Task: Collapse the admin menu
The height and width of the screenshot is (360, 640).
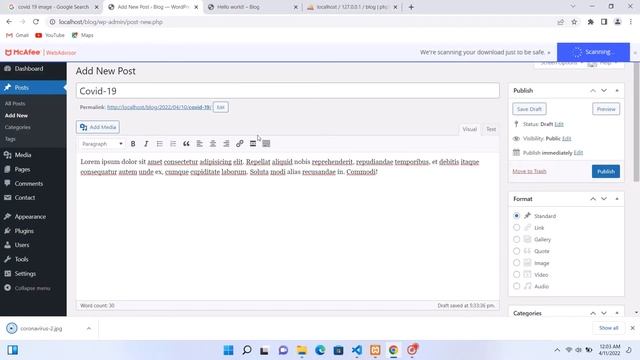Action: (x=33, y=288)
